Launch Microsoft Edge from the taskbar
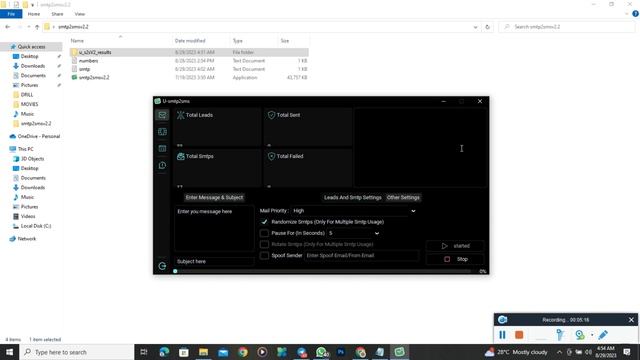The image size is (640, 360). (x=164, y=352)
